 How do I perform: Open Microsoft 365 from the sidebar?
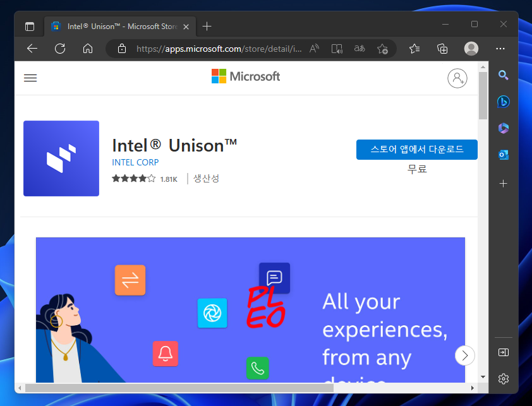click(x=504, y=128)
